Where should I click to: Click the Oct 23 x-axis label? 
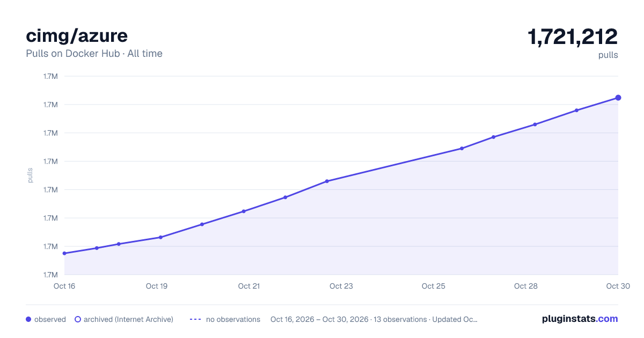pos(341,286)
